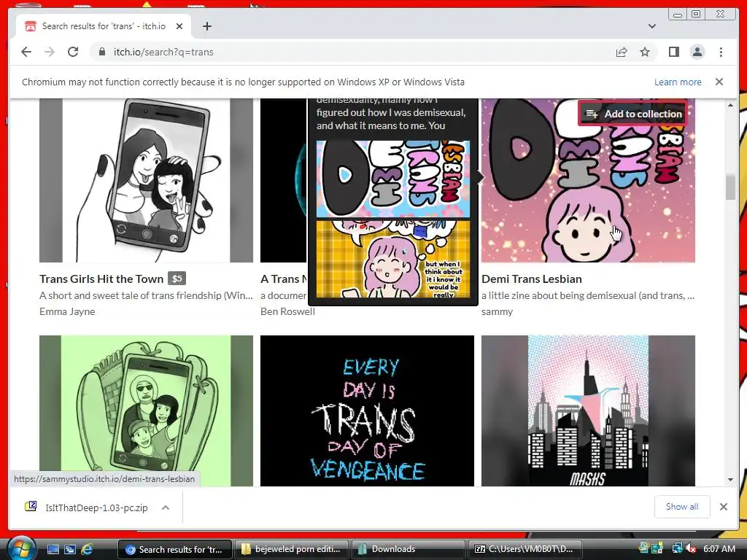747x560 pixels.
Task: Open the Learn more link
Action: click(678, 82)
